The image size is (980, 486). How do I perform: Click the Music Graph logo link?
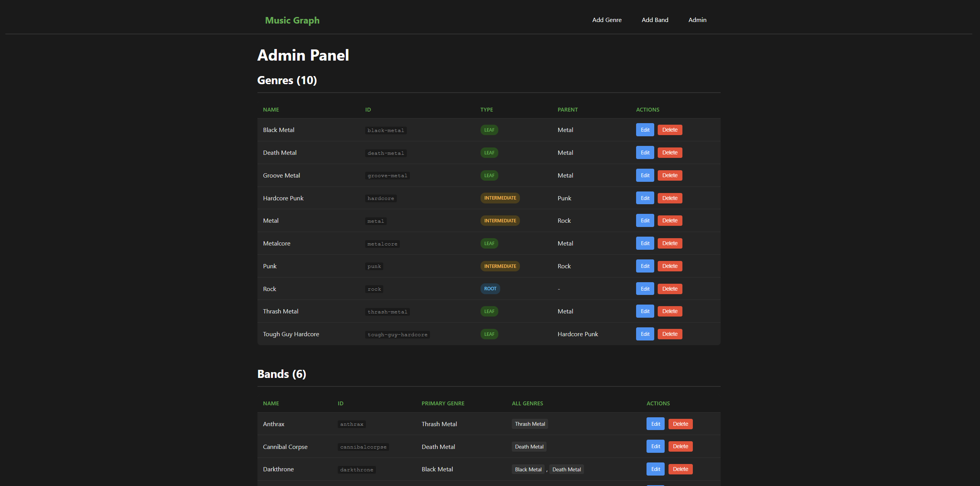[292, 20]
